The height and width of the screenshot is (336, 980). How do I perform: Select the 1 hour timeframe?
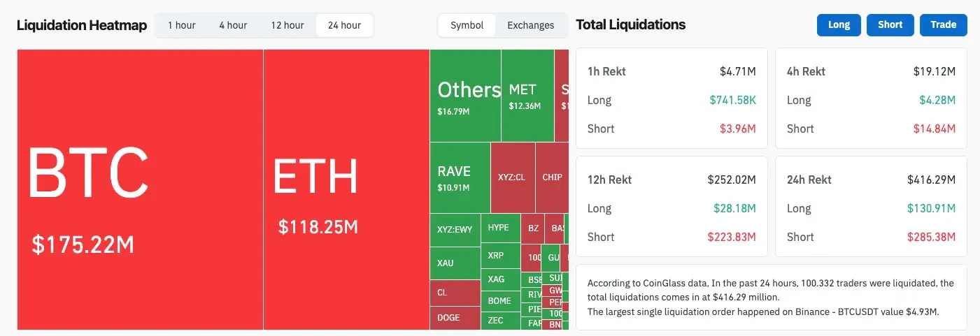(182, 25)
